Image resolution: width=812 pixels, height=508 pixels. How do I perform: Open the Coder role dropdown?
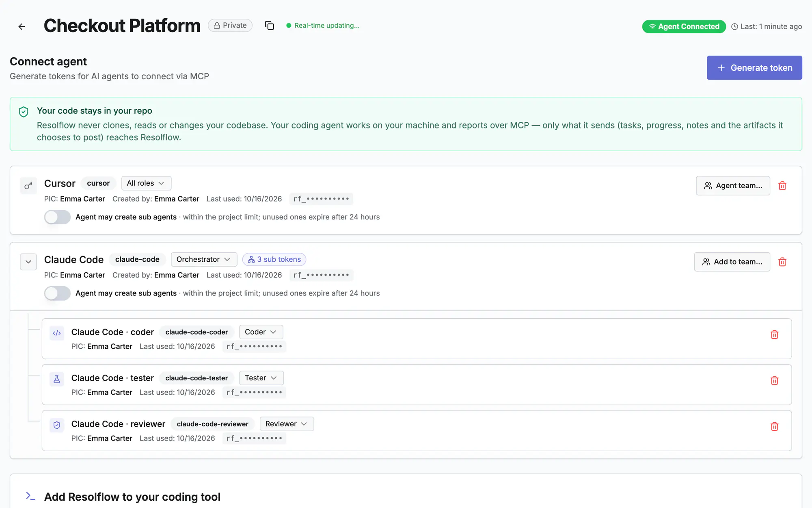click(261, 332)
